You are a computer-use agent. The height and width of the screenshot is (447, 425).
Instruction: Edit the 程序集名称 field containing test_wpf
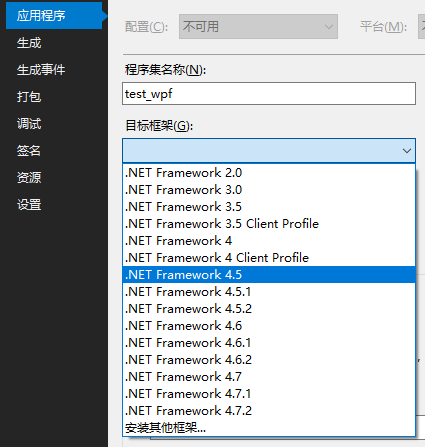tap(269, 94)
